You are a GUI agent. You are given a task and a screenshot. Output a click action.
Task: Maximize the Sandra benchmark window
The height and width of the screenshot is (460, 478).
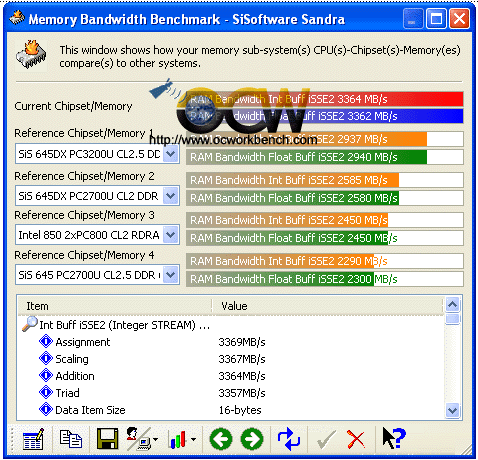point(436,19)
